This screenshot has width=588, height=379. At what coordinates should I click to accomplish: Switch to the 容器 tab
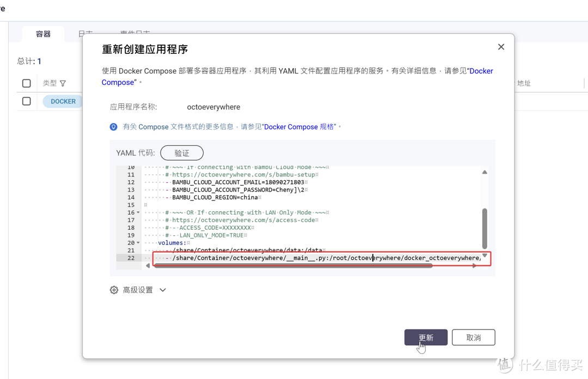[x=43, y=34]
